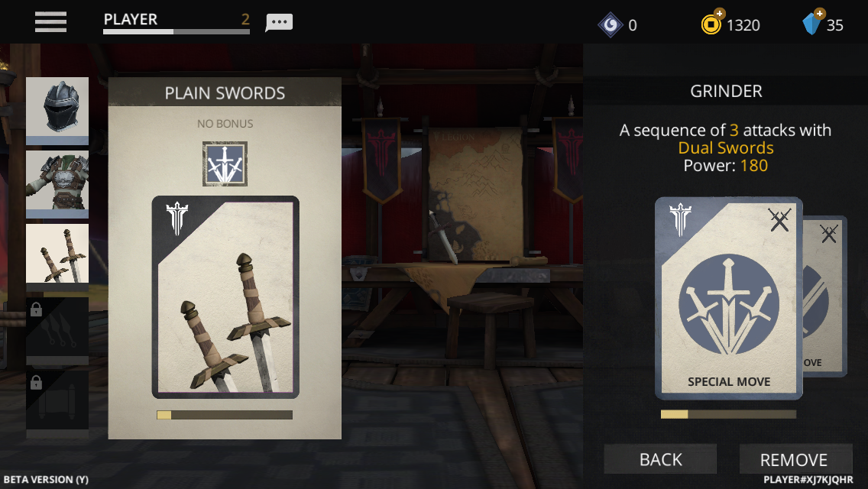The image size is (868, 489).
Task: Open the chat speech bubble
Action: 279,23
